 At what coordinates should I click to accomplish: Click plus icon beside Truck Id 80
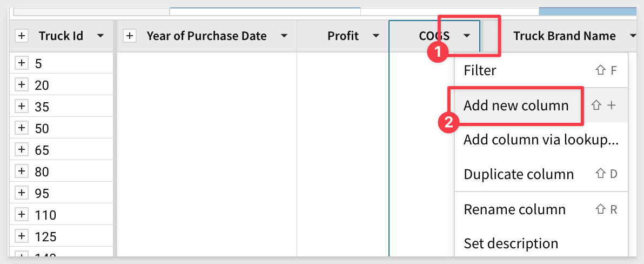tap(22, 171)
